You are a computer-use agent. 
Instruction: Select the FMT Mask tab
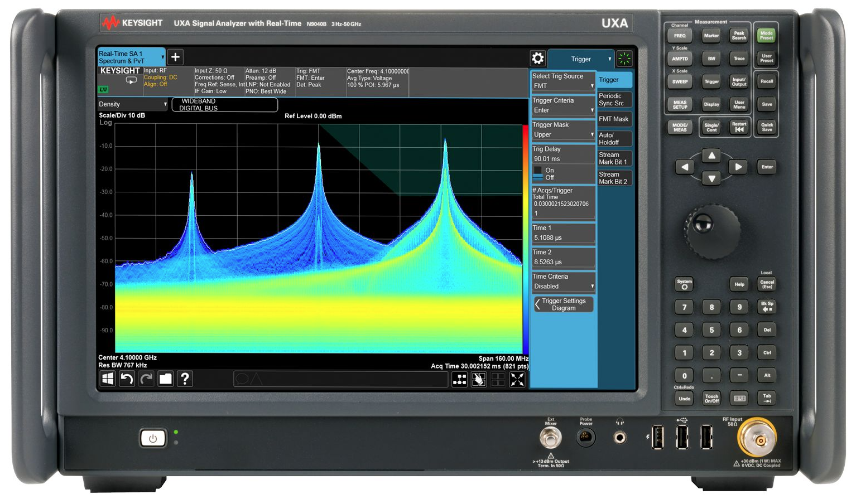click(x=615, y=119)
